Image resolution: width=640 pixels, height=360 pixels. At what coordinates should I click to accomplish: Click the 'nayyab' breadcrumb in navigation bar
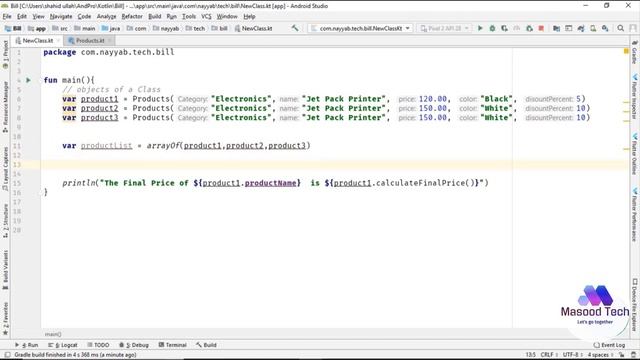166,28
